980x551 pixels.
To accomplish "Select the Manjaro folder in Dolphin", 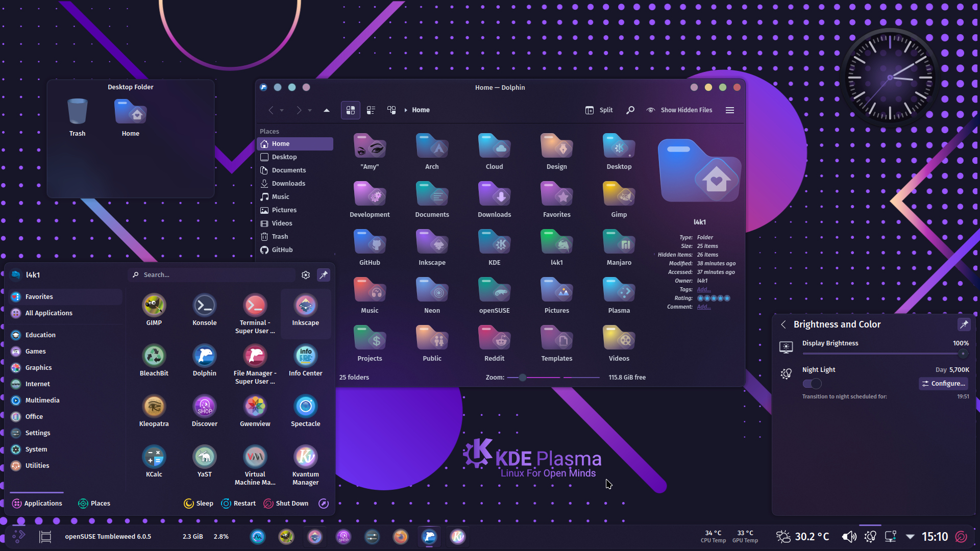I will click(x=619, y=247).
